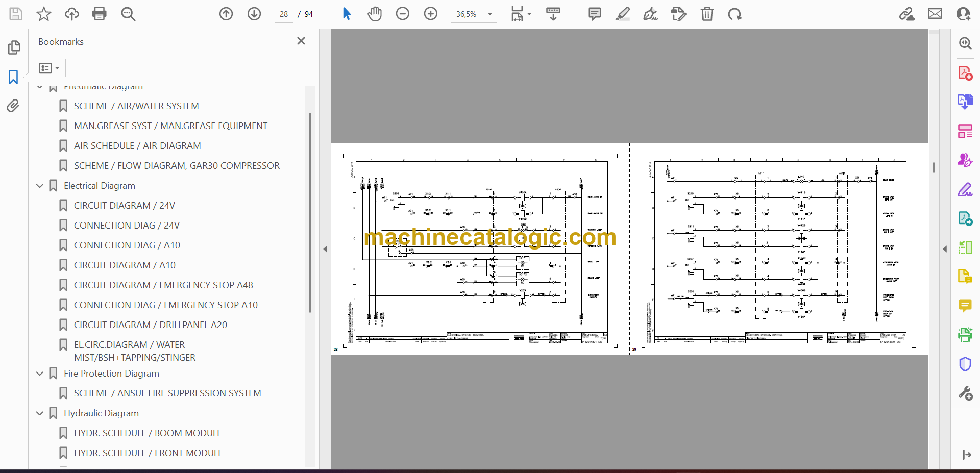Viewport: 980px width, 473px height.
Task: Rotate the page view
Action: [x=735, y=14]
